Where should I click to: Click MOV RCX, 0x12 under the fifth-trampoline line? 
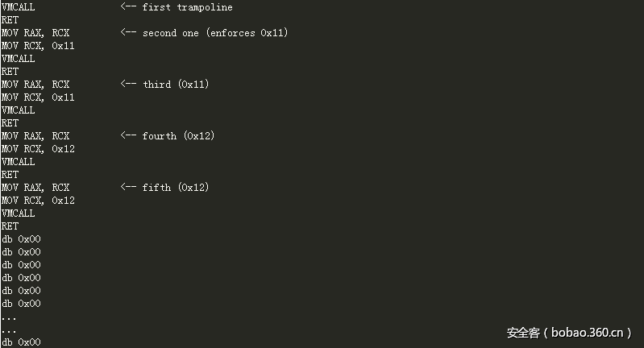click(x=38, y=201)
